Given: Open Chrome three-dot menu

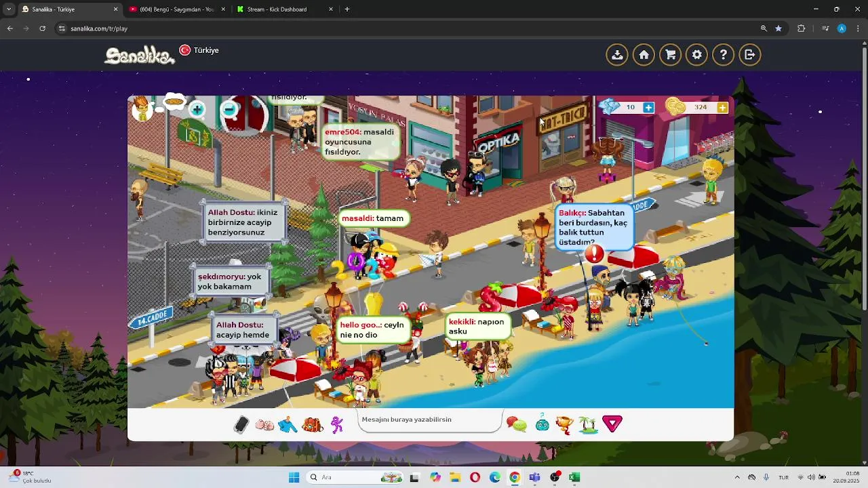Looking at the screenshot, I should (x=858, y=28).
